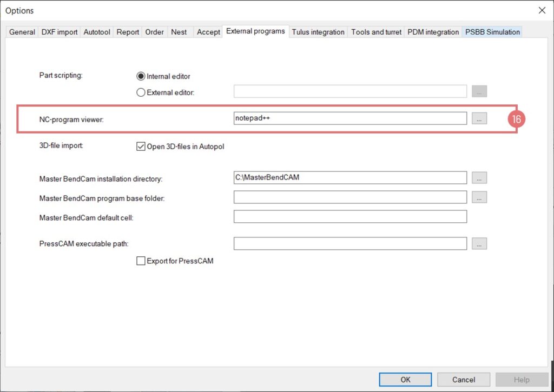Browse for Master BendCam program base folder

pyautogui.click(x=479, y=197)
